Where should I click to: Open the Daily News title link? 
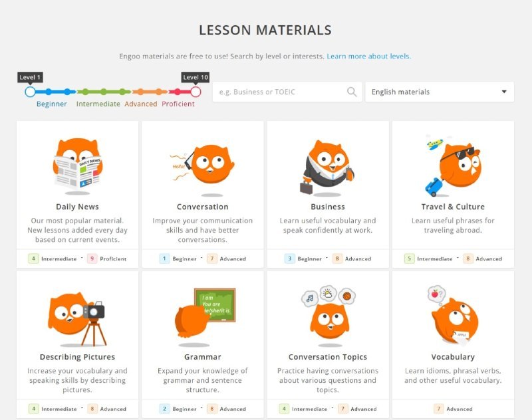77,207
